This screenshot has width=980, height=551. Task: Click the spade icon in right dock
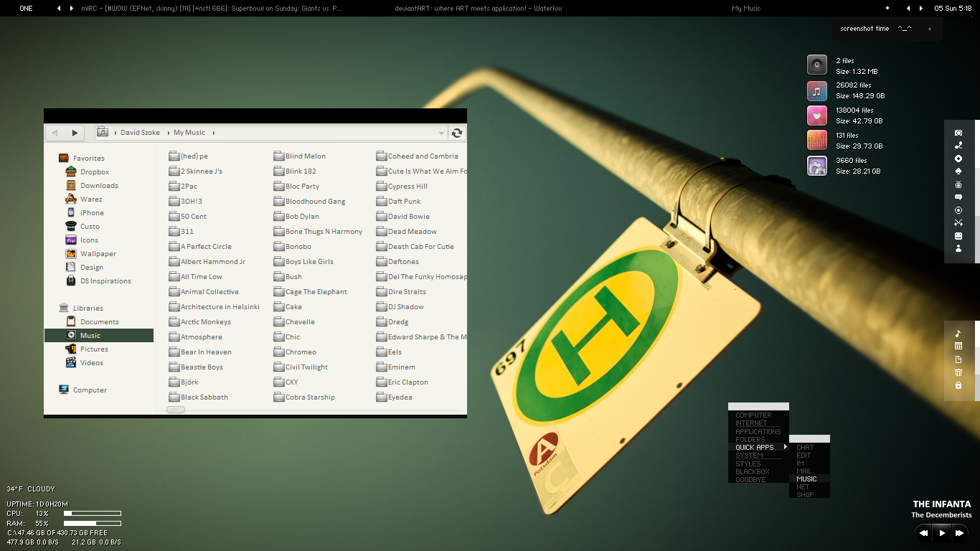(958, 171)
